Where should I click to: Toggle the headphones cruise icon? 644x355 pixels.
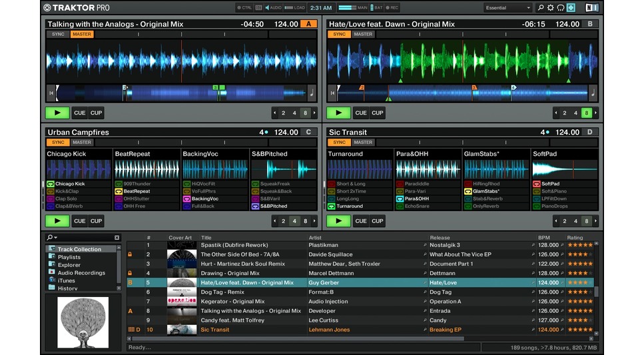pos(560,8)
